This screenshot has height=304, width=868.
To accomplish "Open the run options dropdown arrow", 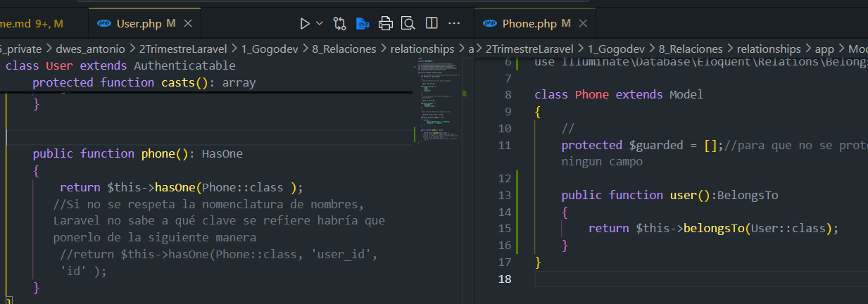I will point(320,24).
